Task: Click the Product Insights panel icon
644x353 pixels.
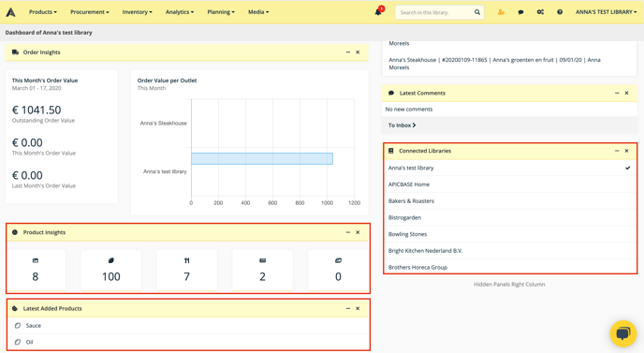Action: [x=15, y=232]
